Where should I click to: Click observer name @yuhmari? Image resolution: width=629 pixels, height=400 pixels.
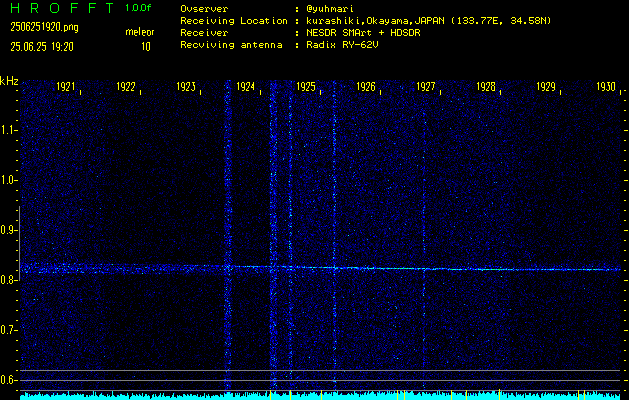(x=330, y=8)
